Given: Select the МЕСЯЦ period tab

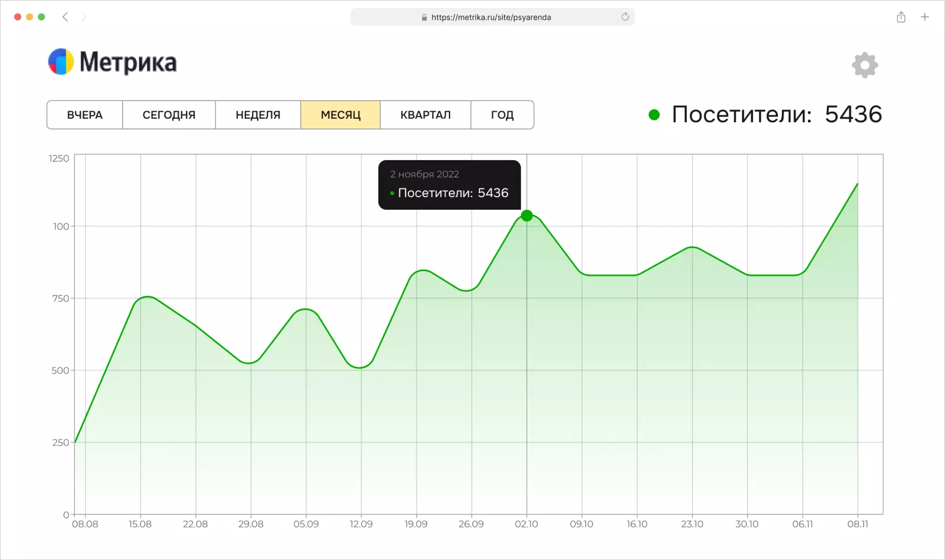Looking at the screenshot, I should point(341,115).
